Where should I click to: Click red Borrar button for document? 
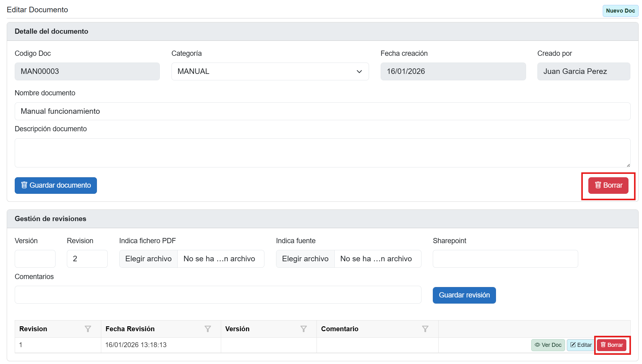[x=608, y=185]
